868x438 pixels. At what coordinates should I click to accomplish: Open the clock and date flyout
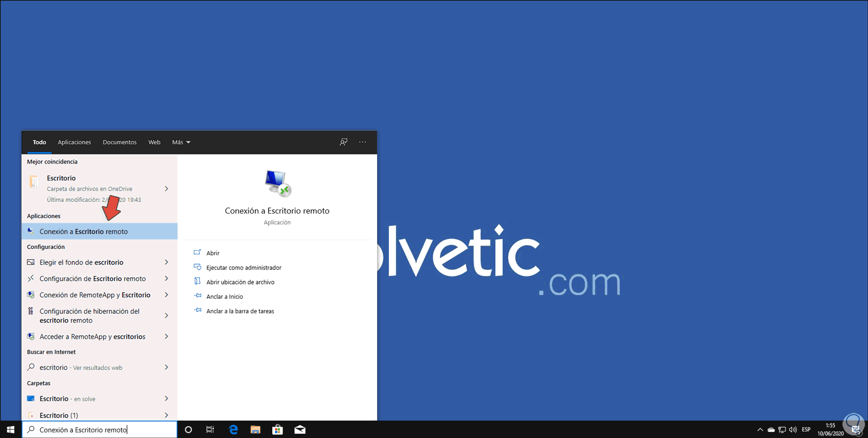831,429
